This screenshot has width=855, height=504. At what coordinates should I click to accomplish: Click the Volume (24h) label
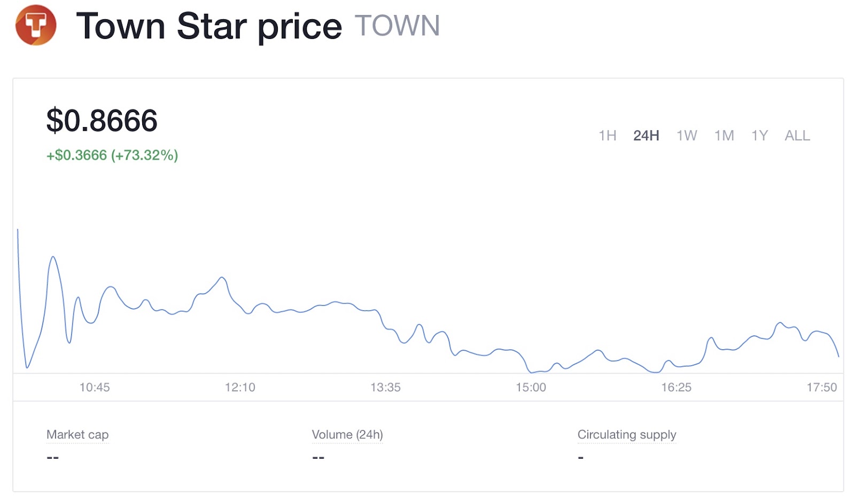point(347,435)
